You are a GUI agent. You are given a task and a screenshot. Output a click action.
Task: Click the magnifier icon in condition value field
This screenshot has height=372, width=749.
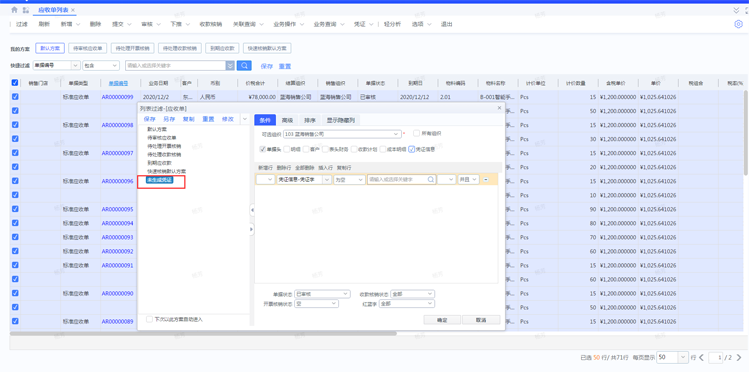point(430,180)
